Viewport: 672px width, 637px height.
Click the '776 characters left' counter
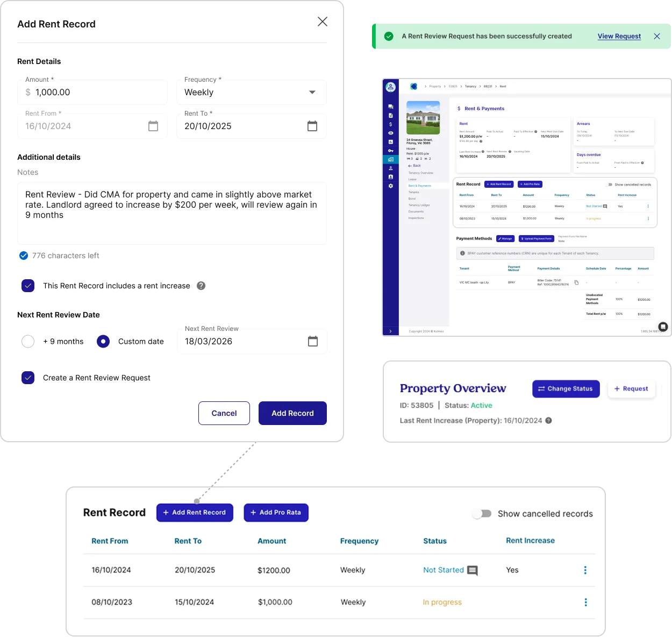coord(66,256)
